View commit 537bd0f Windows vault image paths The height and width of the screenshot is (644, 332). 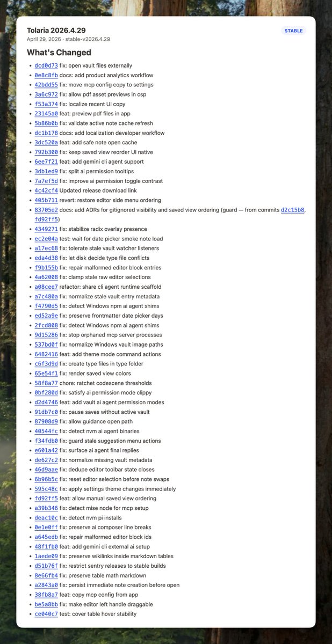46,345
